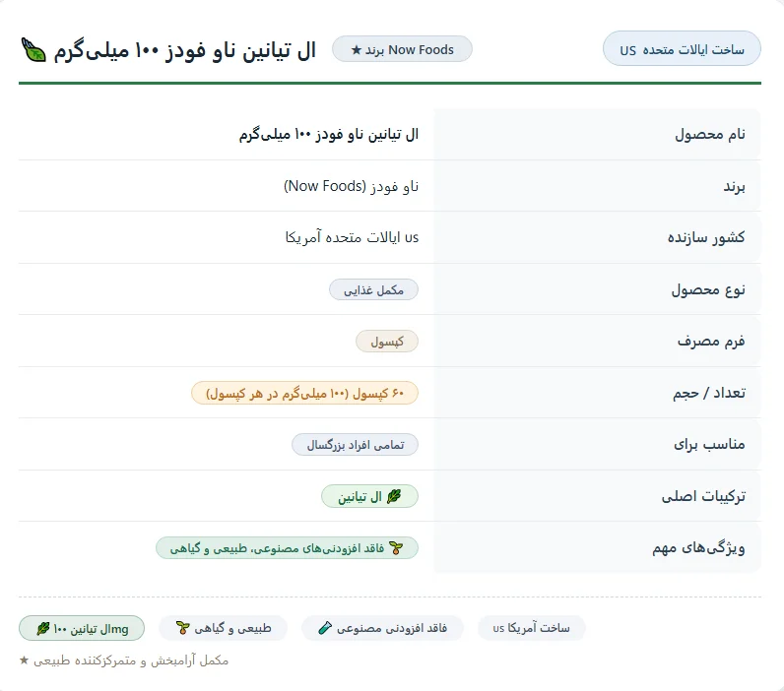
Task: Select the bold product name ال تیانین ناو فودز value
Action: pos(329,135)
